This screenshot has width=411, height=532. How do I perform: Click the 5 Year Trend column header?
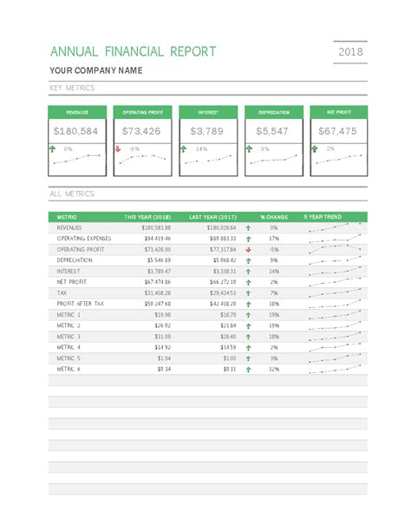tap(323, 217)
